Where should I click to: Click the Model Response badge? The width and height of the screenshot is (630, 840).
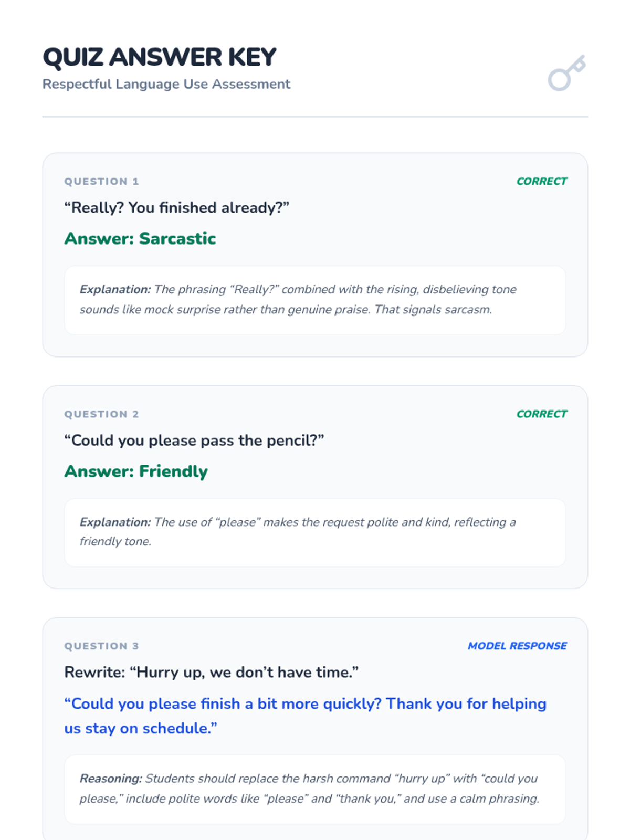point(517,646)
